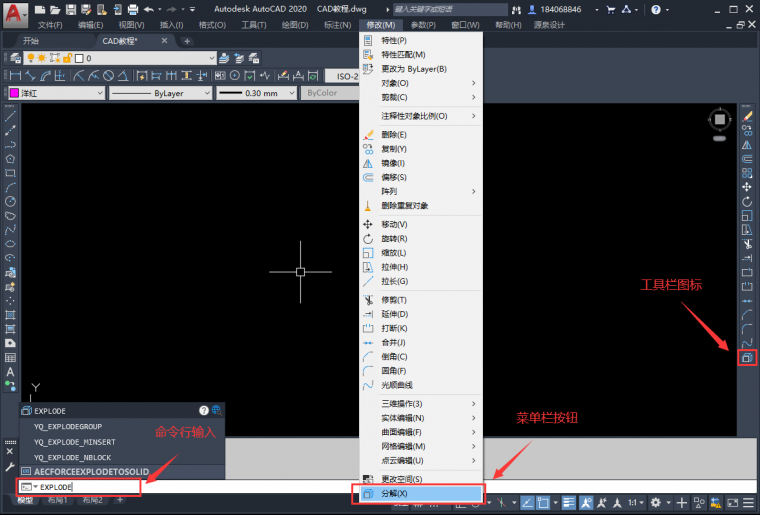This screenshot has height=515, width=760.
Task: Click the help question mark icon
Action: (656, 9)
